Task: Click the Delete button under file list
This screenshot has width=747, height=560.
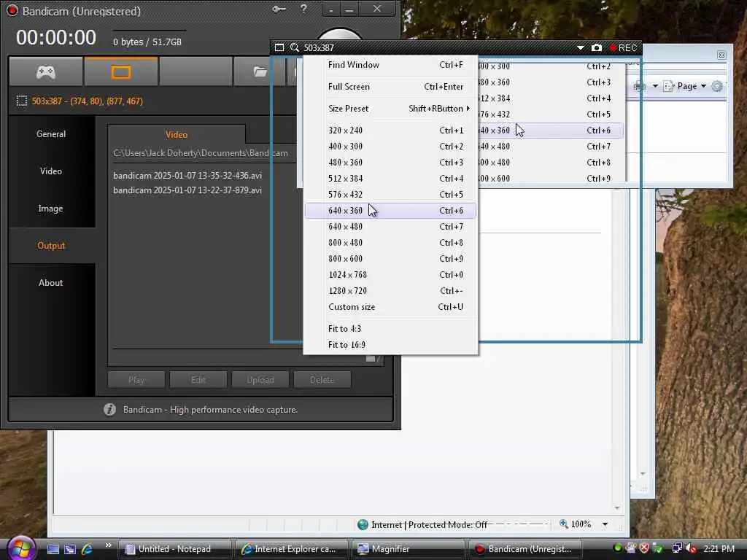Action: click(x=322, y=380)
